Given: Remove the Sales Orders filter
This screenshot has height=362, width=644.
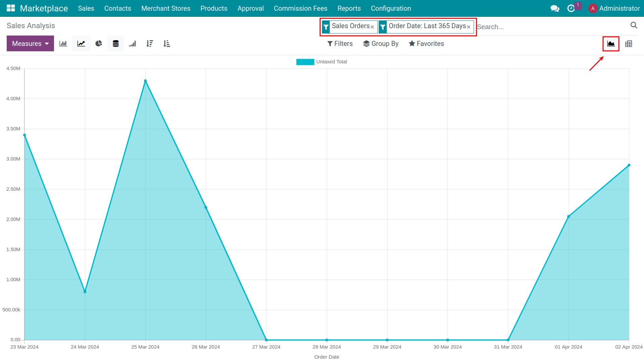Looking at the screenshot, I should click(372, 27).
